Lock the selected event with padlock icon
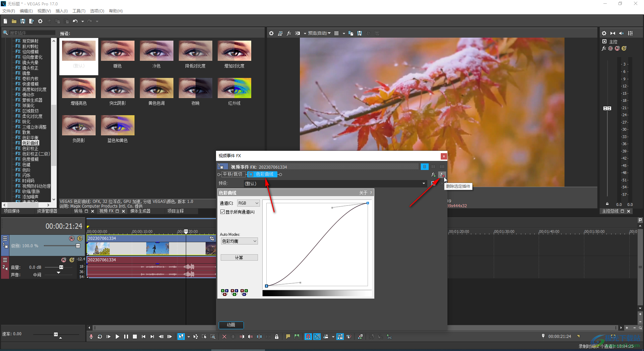Screen dimensions: 644x351 tap(277, 337)
